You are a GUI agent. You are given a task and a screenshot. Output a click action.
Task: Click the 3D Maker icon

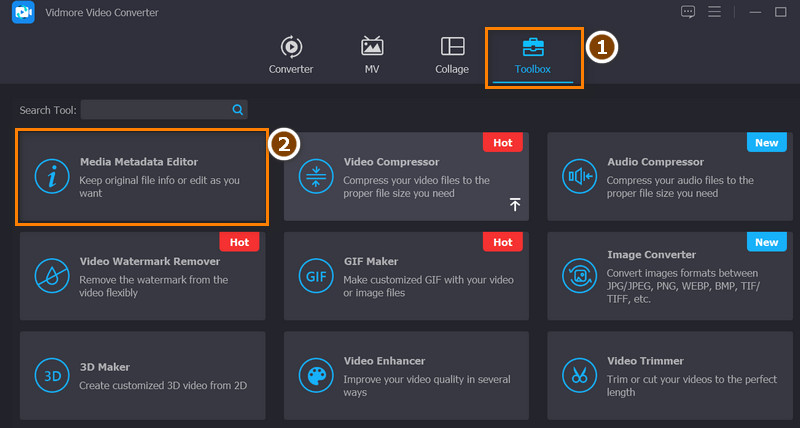[x=47, y=375]
